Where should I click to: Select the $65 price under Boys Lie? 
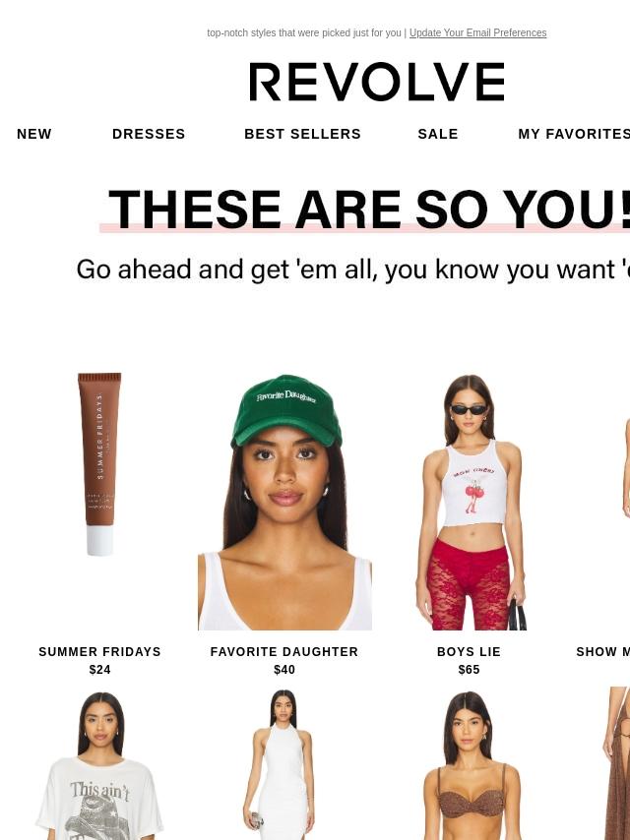[469, 670]
